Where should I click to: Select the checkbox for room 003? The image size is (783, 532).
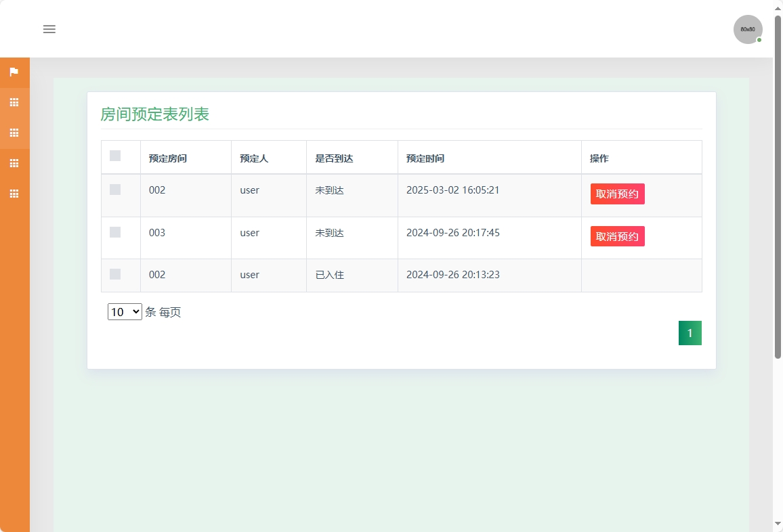pos(114,231)
